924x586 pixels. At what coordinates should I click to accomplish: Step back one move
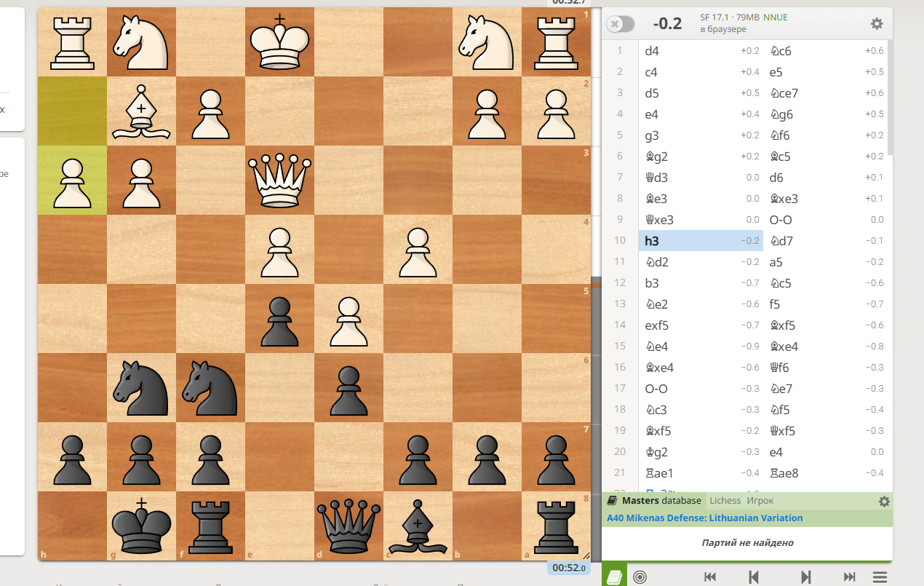754,577
